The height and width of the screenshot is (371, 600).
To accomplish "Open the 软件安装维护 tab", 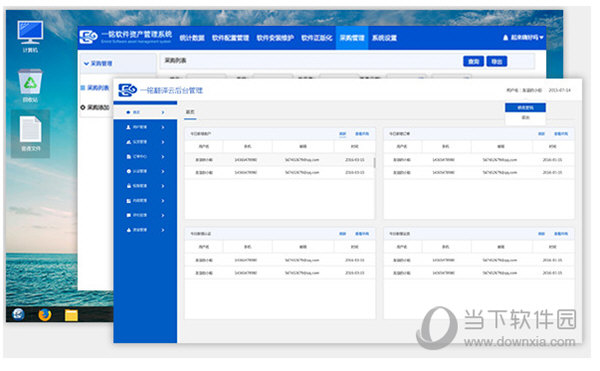I will pos(275,38).
